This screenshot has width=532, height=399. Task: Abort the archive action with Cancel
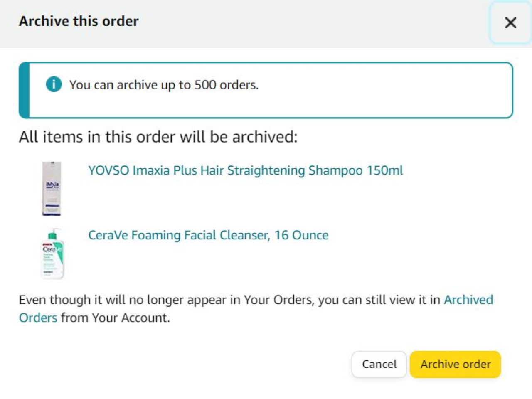point(379,364)
